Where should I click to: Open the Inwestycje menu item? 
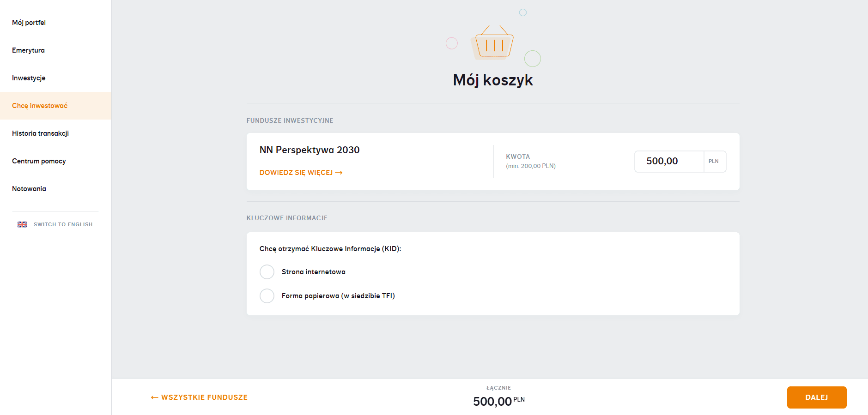click(x=29, y=78)
